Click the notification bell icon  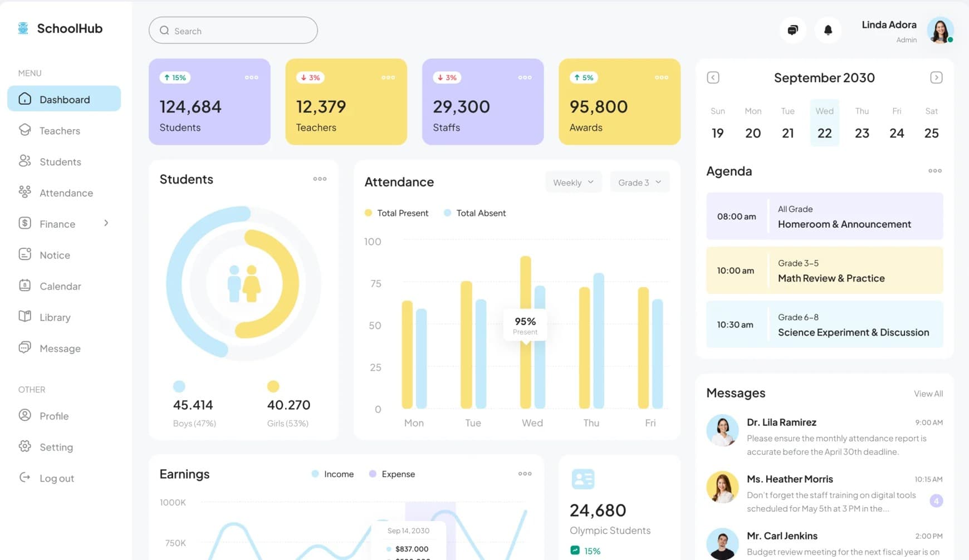click(828, 30)
